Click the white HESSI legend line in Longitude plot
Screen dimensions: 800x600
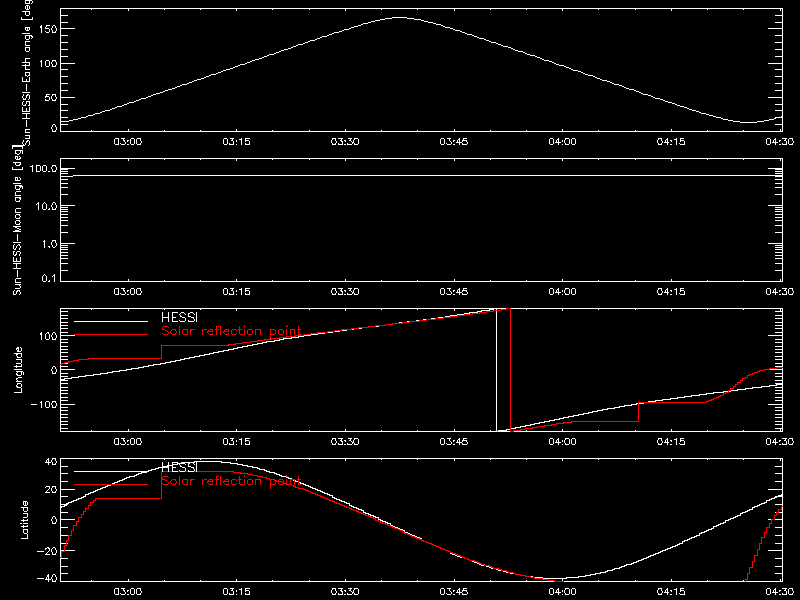(111, 321)
